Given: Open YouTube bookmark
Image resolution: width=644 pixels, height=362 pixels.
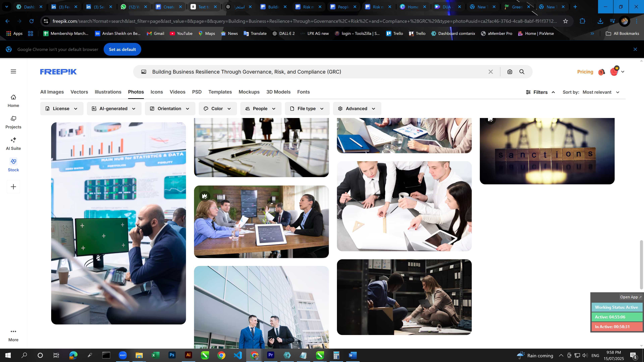Looking at the screenshot, I should coord(181,34).
